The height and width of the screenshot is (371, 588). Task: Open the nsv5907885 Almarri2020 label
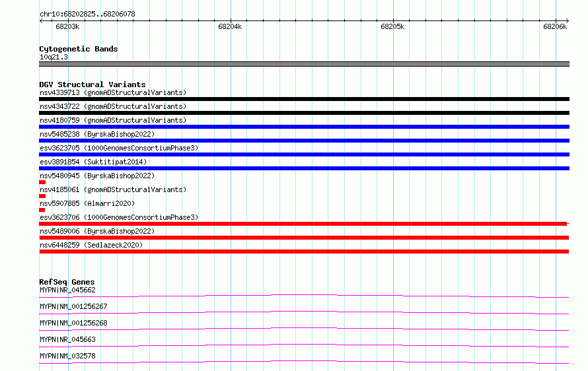tap(87, 203)
